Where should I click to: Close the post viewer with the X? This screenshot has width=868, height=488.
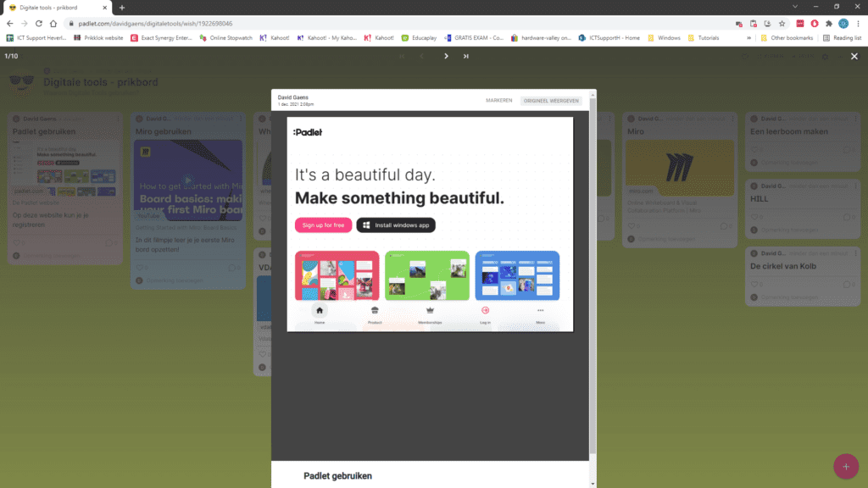pos(854,56)
